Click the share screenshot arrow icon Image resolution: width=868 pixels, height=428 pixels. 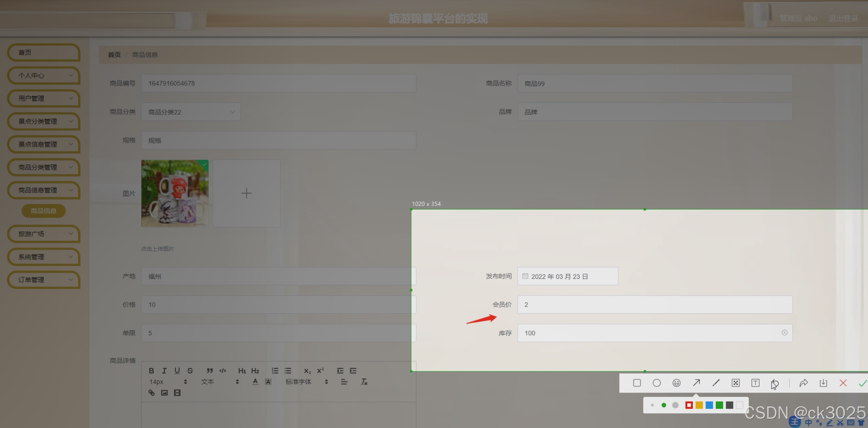(x=803, y=383)
